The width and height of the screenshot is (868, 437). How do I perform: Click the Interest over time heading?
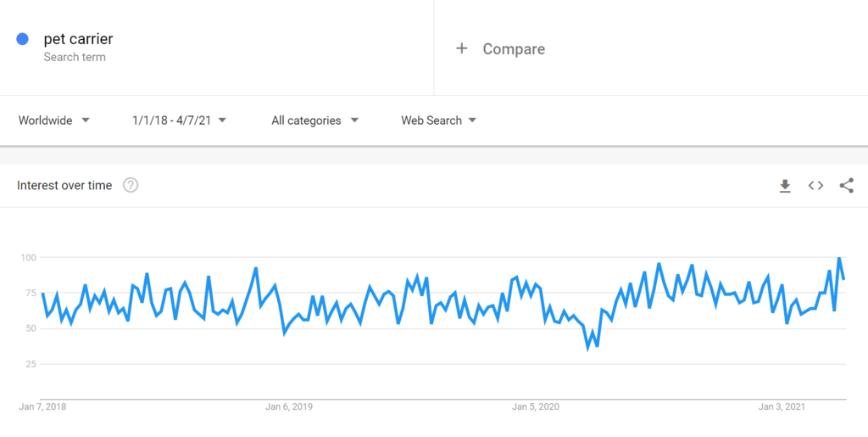coord(64,185)
